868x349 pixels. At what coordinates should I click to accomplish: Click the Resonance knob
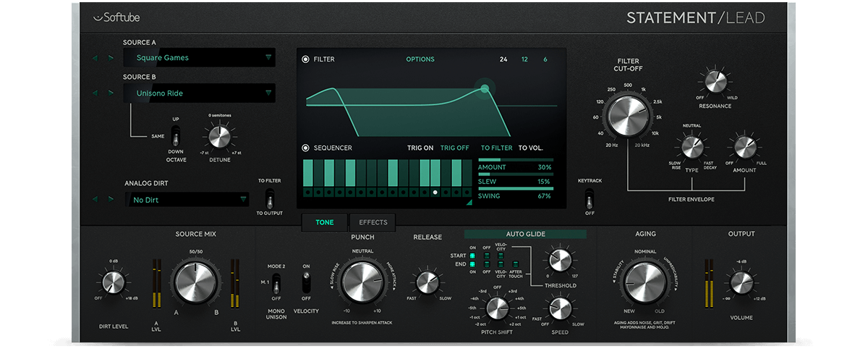pyautogui.click(x=715, y=83)
